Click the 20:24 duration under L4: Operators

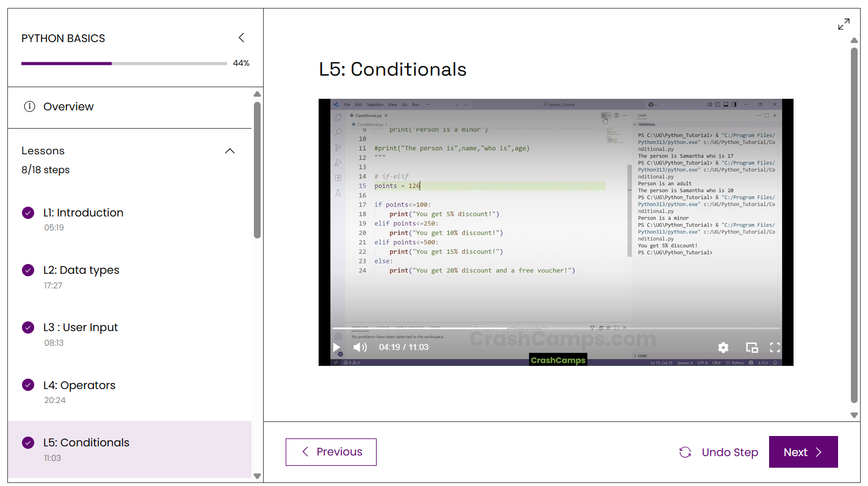(x=55, y=401)
